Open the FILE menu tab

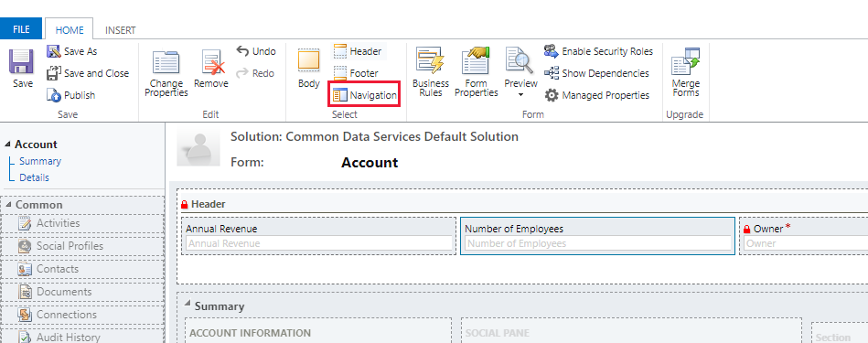click(x=21, y=29)
